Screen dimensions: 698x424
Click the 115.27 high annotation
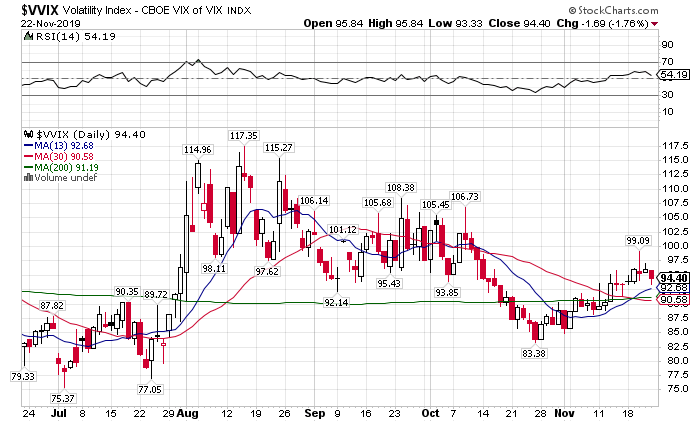pos(279,147)
